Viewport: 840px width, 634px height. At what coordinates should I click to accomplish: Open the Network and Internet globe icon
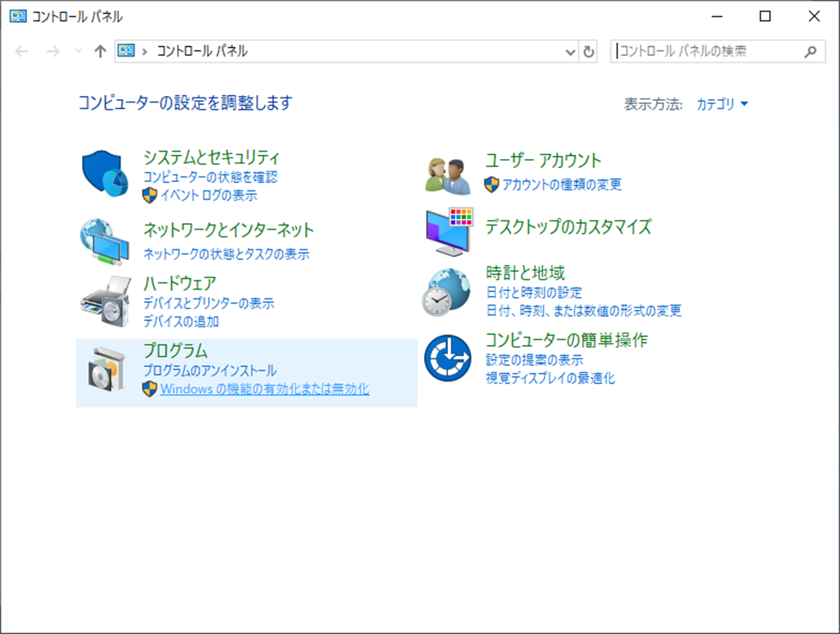(105, 242)
